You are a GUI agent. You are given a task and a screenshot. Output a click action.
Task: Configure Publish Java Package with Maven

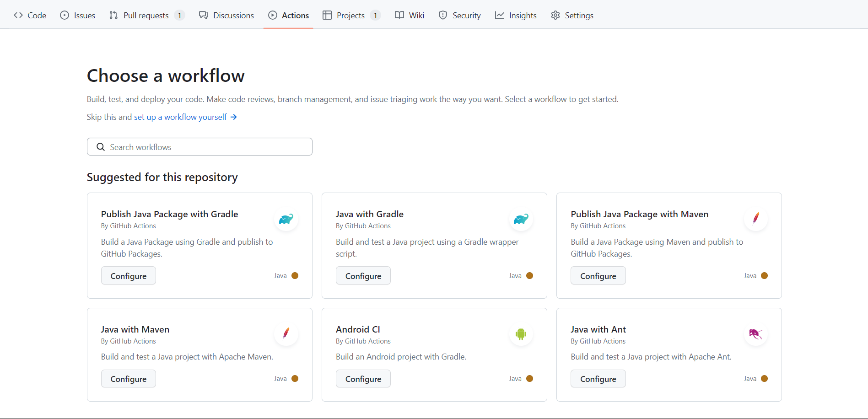pos(598,276)
